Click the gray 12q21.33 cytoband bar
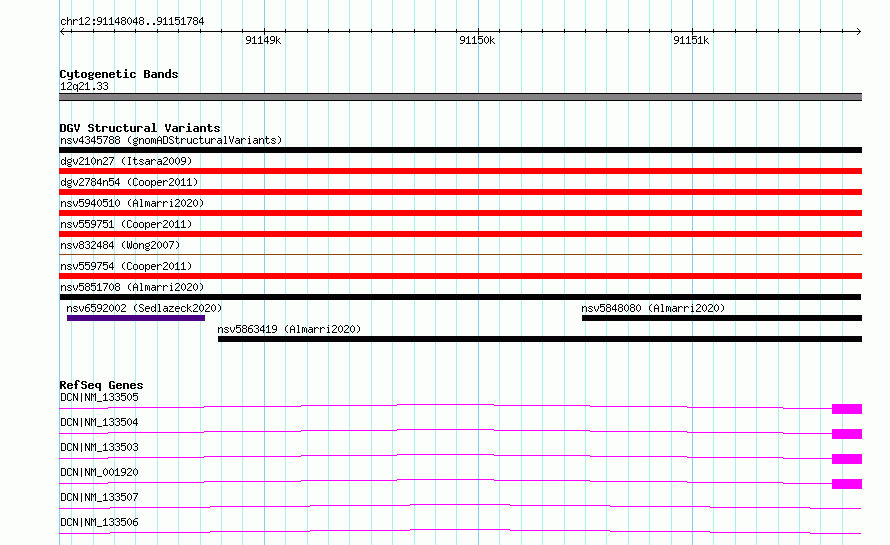Screen dimensions: 890x545 point(460,97)
